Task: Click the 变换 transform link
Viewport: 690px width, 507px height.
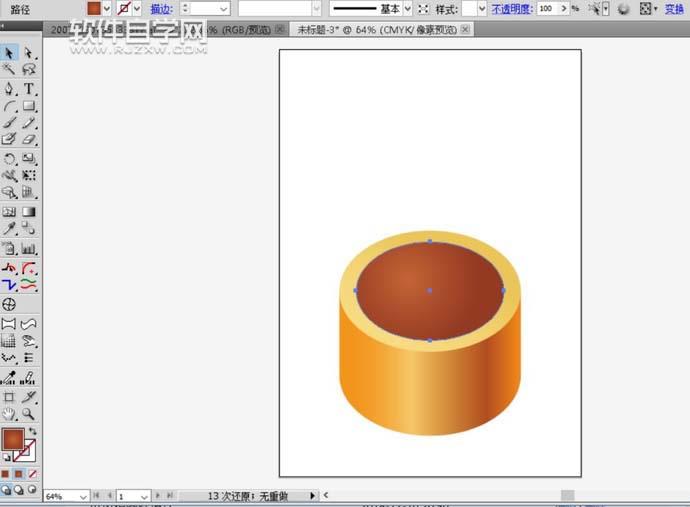Action: pos(674,8)
